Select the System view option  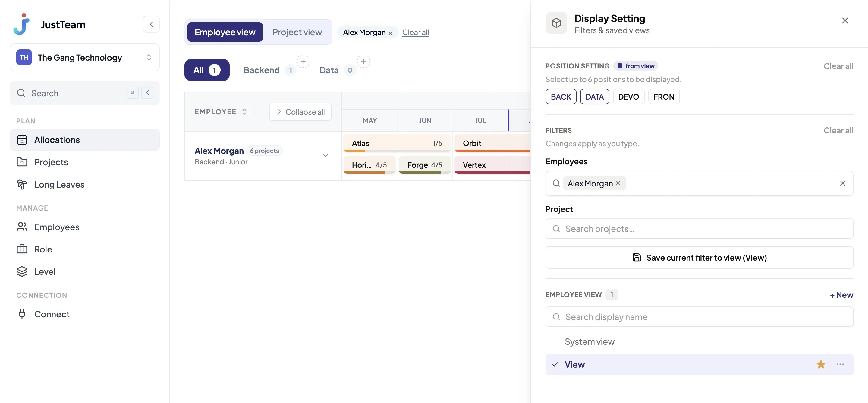coord(699,342)
